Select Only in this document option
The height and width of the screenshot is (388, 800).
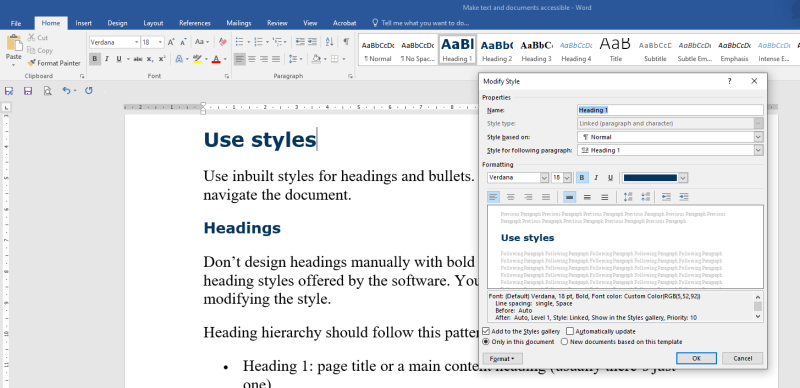tap(485, 342)
